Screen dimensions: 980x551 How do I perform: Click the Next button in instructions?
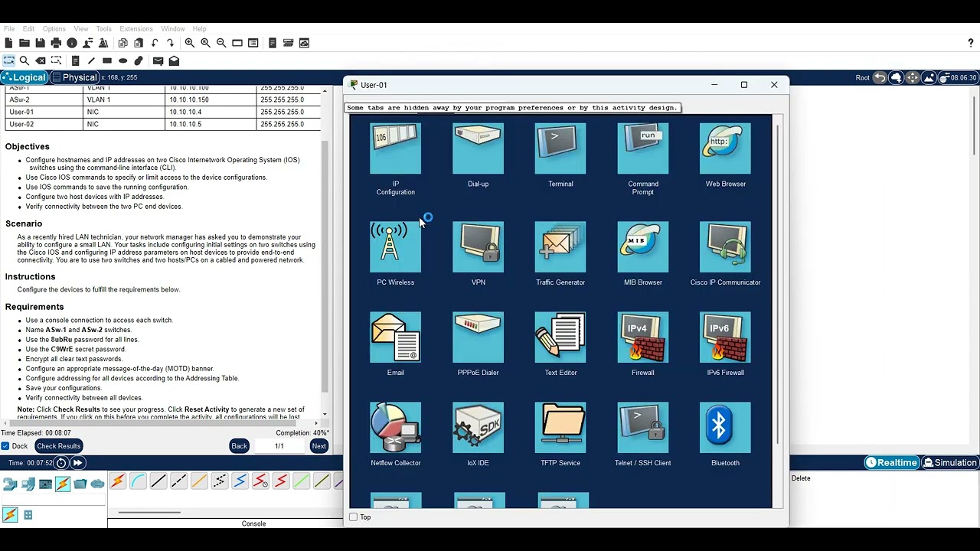coord(318,446)
